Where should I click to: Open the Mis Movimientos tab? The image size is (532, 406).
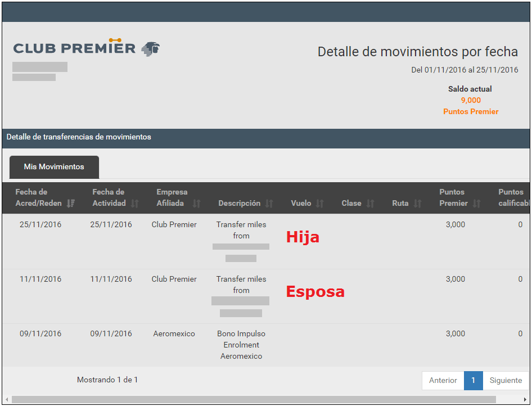point(54,167)
